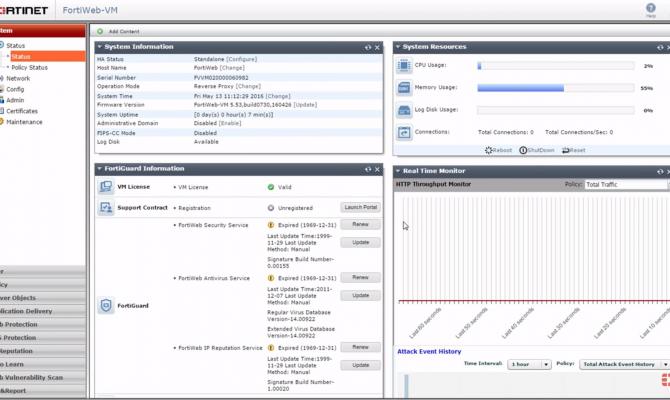Renew the FortiWeb IP Reputation Service
This screenshot has width=670, height=400.
361,347
